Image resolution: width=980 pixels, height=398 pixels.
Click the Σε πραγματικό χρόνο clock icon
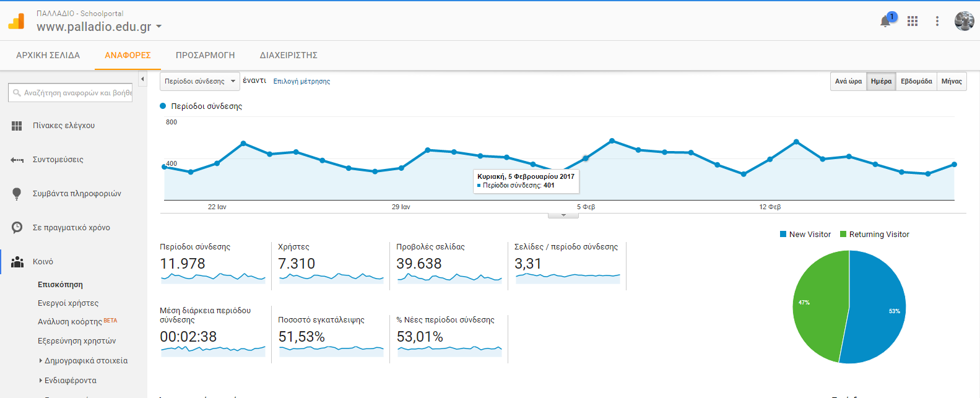tap(17, 228)
